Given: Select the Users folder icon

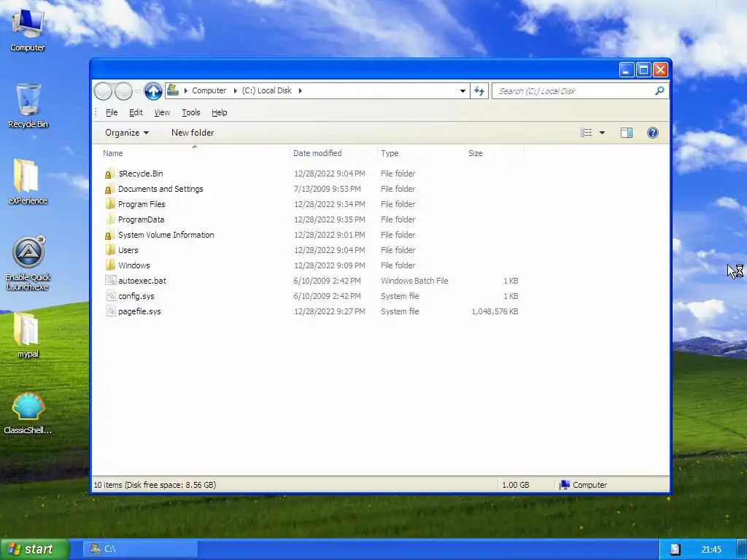Looking at the screenshot, I should (x=109, y=249).
